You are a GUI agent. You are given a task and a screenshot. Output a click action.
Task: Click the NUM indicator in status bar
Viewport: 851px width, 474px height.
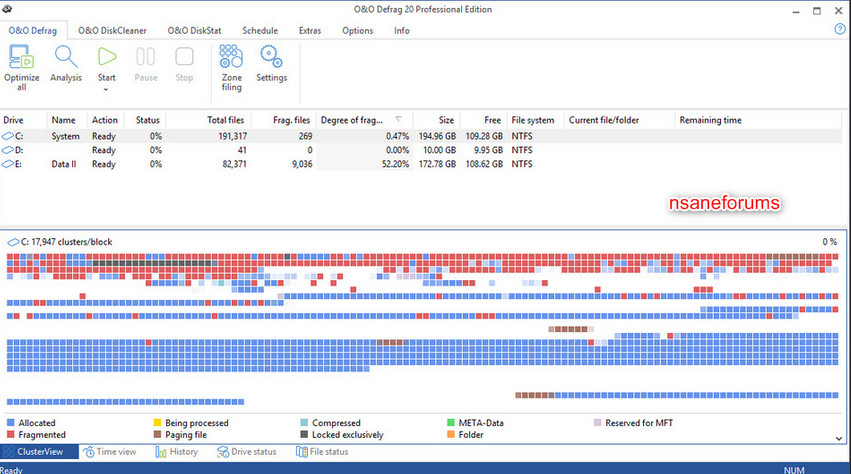793,470
